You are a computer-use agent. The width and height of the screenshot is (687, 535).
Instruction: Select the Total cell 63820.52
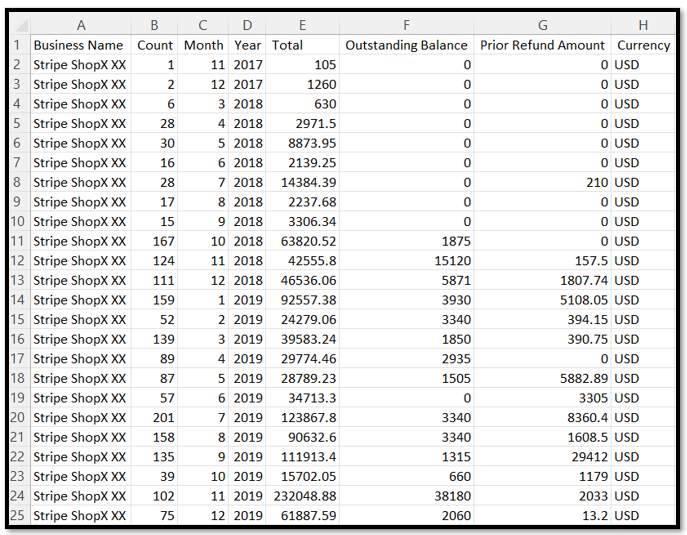[x=302, y=241]
